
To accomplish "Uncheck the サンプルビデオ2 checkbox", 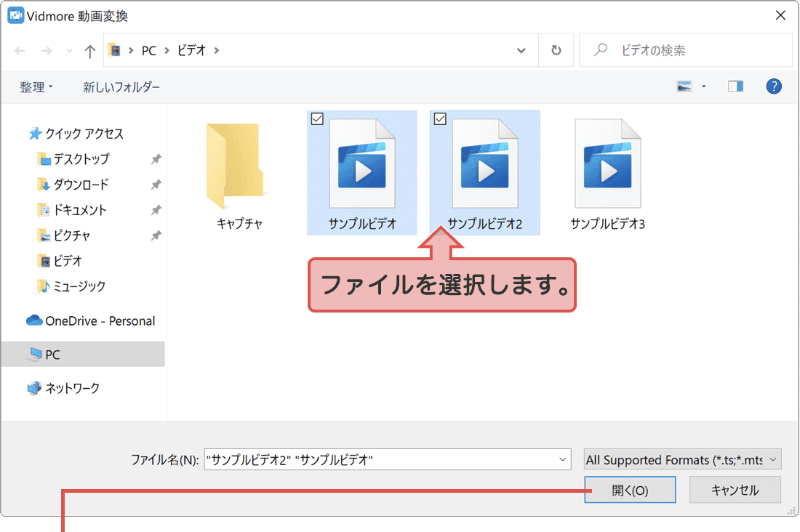I will click(x=441, y=119).
